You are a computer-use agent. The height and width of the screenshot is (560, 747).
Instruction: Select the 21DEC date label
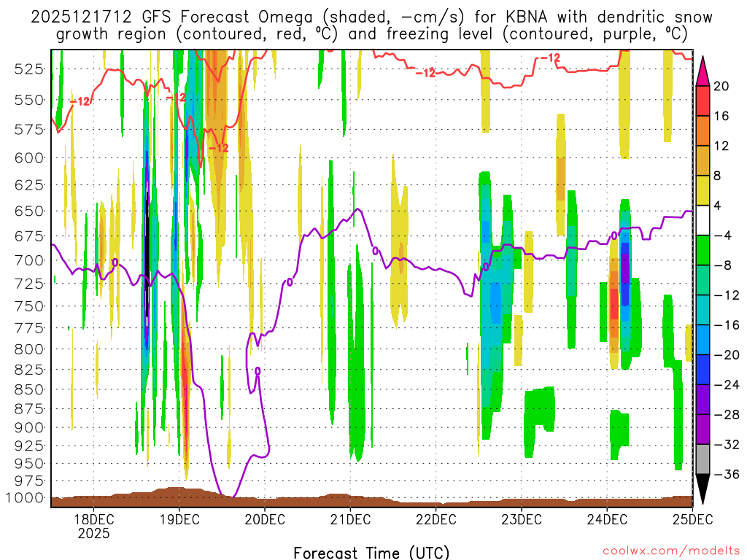(350, 518)
